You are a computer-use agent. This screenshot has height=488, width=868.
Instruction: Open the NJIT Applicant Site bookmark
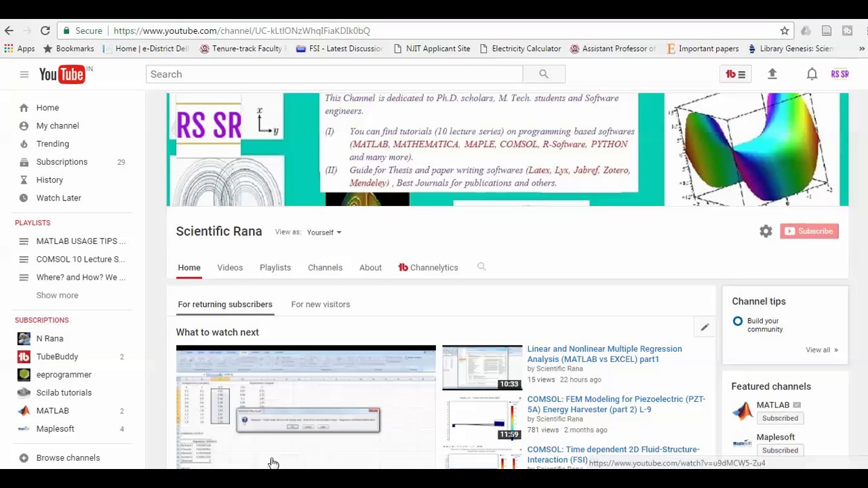point(432,49)
